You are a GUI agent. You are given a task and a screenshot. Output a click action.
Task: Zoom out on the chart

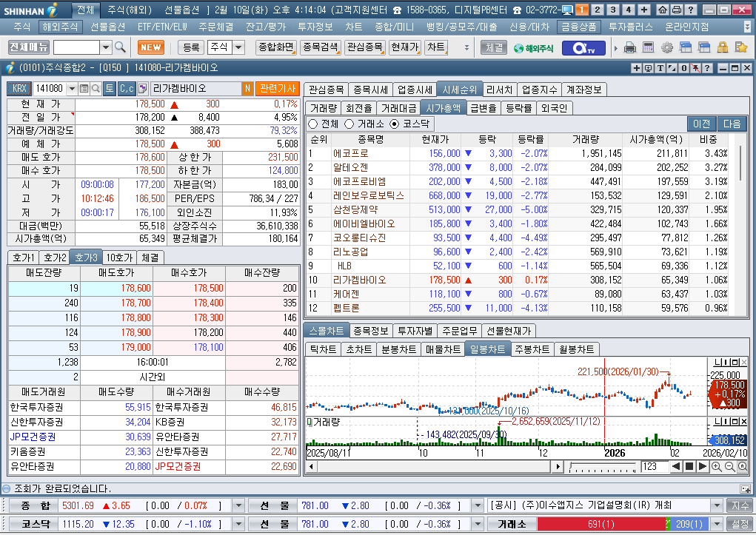pyautogui.click(x=729, y=466)
